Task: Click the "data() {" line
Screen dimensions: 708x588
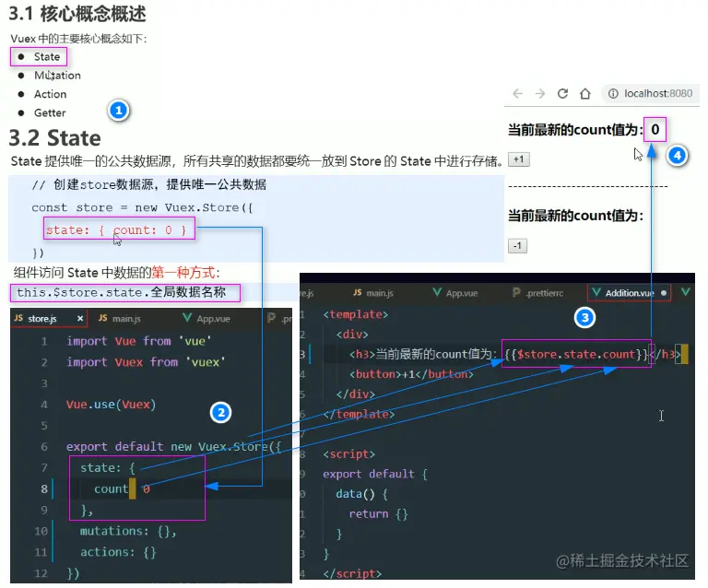Action: tap(361, 494)
